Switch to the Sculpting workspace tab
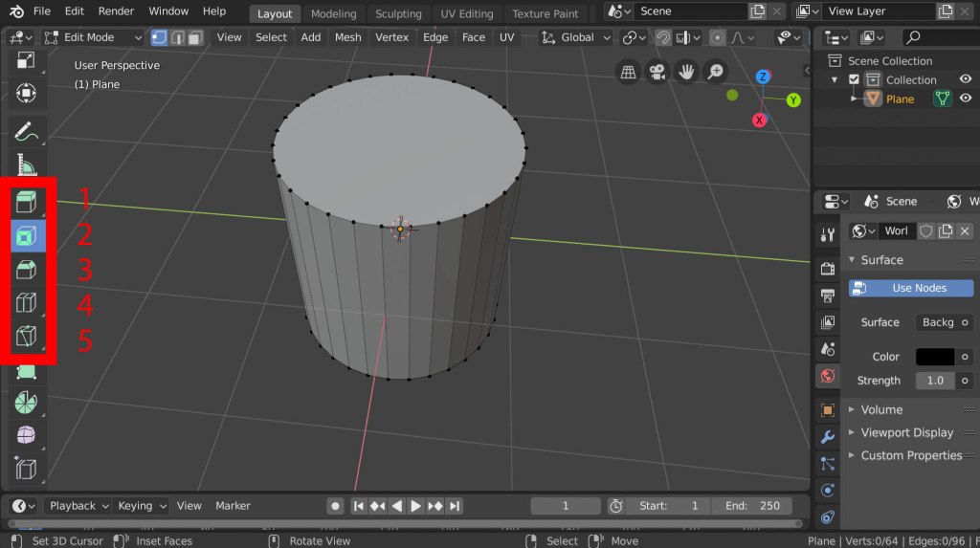The image size is (980, 548). pos(398,13)
